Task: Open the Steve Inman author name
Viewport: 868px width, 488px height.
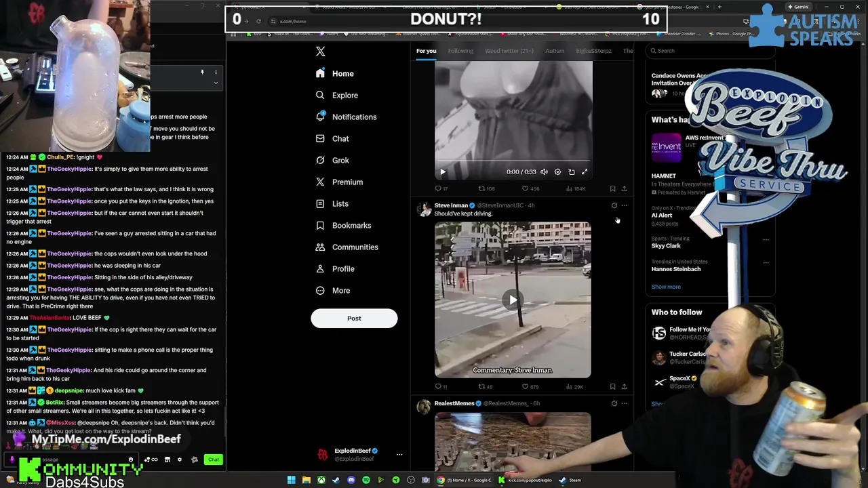Action: pyautogui.click(x=451, y=205)
